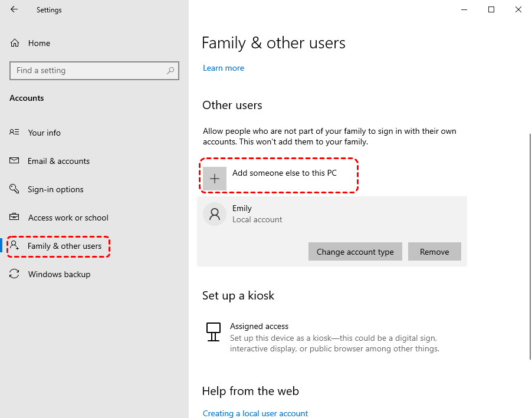The image size is (532, 418).
Task: Click the search magnifier icon
Action: point(170,71)
